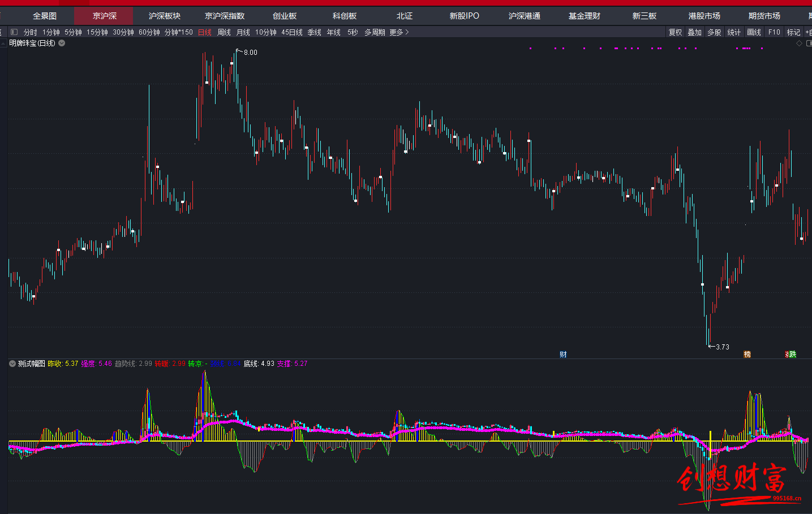Select the 京沪深指数 tab
Image resolution: width=812 pixels, height=514 pixels.
coord(225,16)
